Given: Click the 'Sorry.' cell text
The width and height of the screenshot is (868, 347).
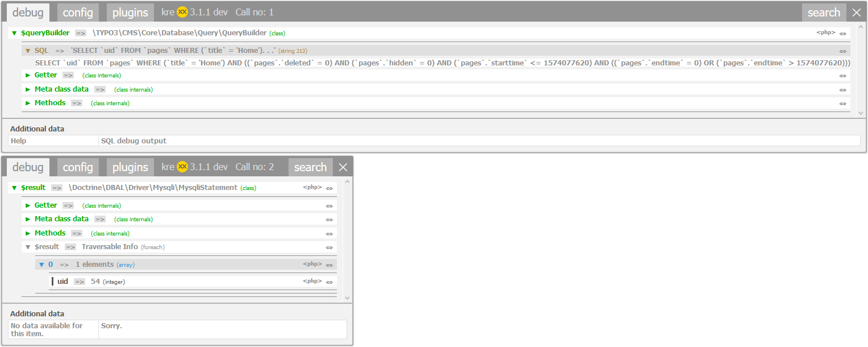Looking at the screenshot, I should (x=111, y=326).
